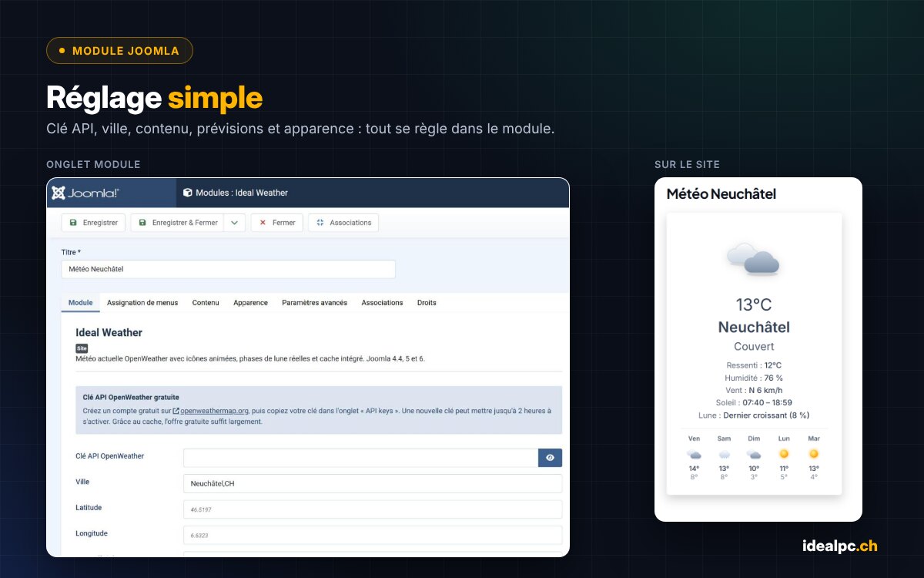Focus the Latitude input field
The height and width of the screenshot is (578, 924).
click(x=373, y=509)
